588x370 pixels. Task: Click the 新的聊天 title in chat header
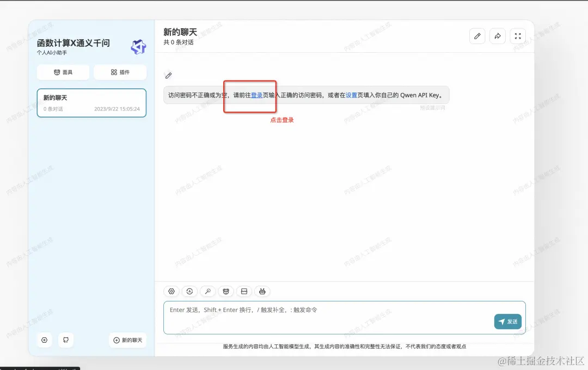pos(180,32)
